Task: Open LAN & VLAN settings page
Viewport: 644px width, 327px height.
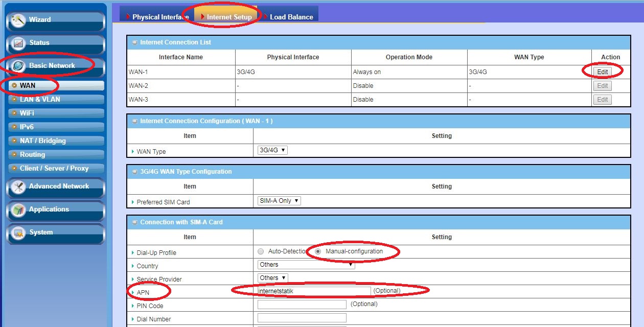Action: (40, 99)
